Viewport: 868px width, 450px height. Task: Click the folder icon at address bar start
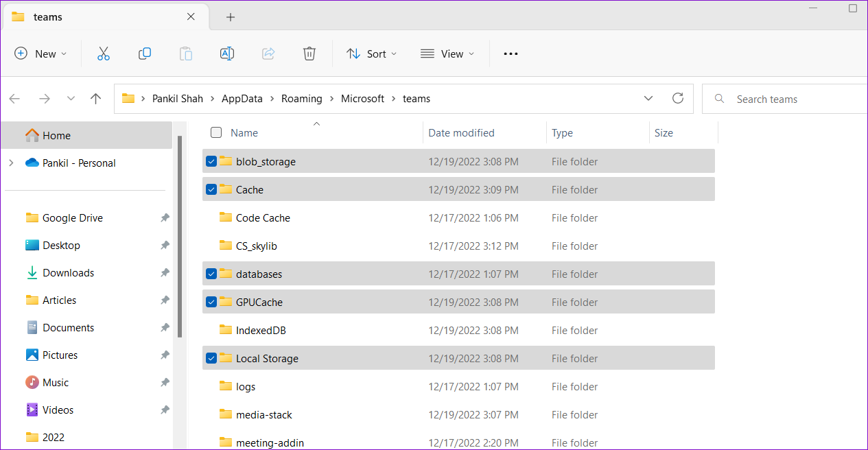(128, 99)
